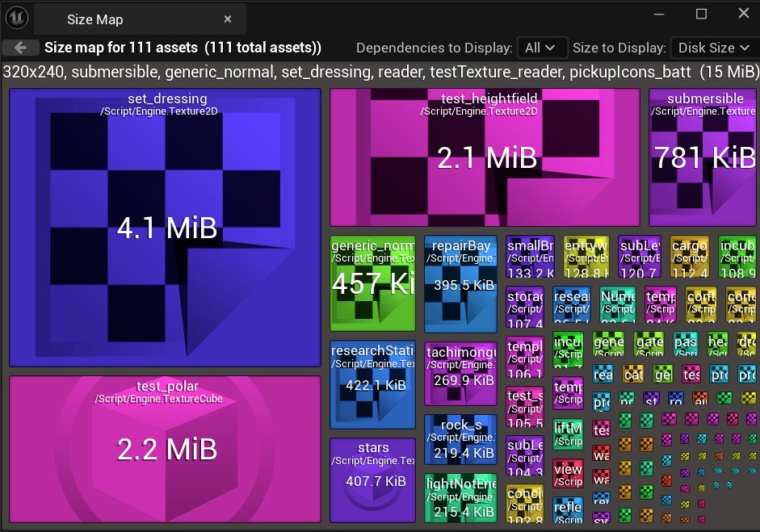Select the green hea tile
Screen dimensions: 760x532
717,344
